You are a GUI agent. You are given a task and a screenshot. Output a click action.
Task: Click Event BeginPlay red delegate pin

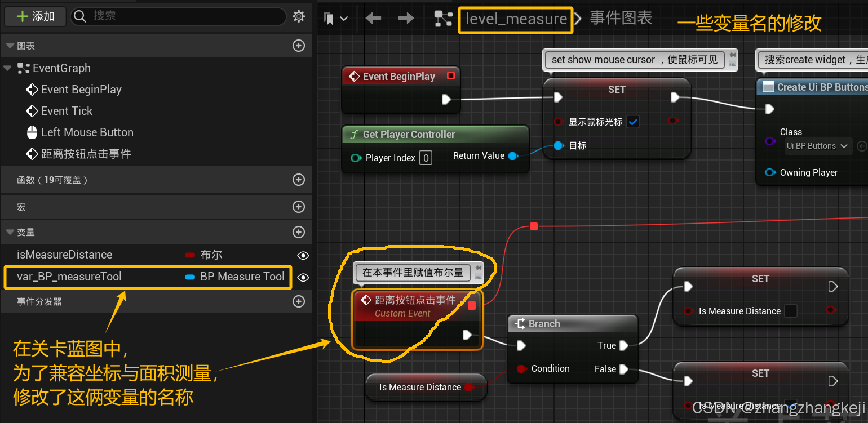click(x=450, y=76)
